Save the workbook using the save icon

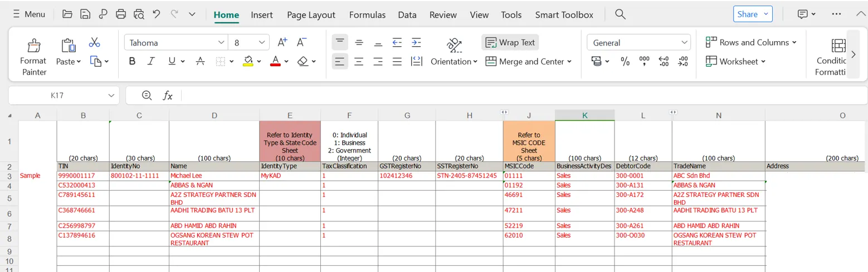85,14
